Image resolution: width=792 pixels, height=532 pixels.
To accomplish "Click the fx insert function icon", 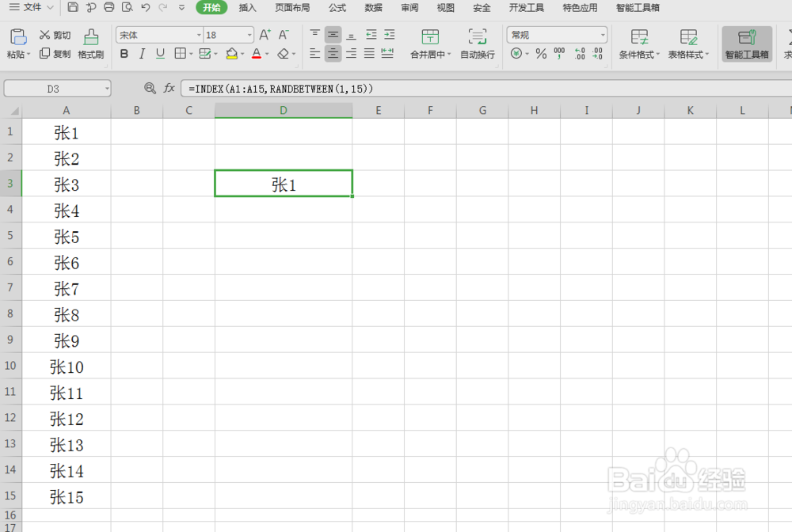I will click(169, 89).
